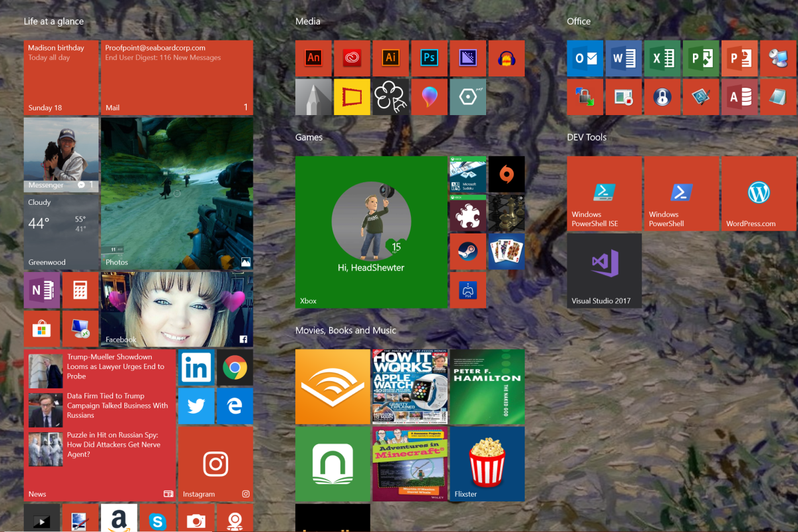Launch Visual Studio 2017
This screenshot has height=532, width=798.
tap(604, 270)
